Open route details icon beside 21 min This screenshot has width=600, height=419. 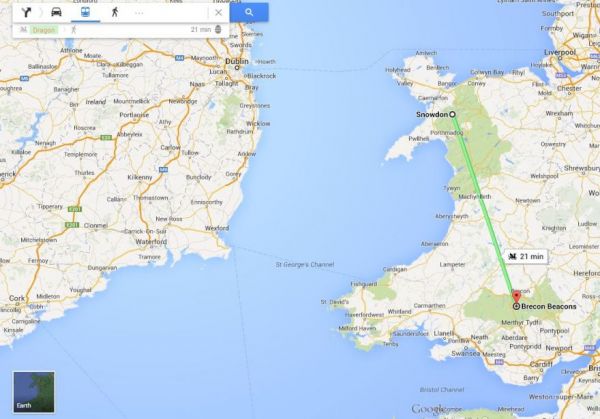click(218, 29)
